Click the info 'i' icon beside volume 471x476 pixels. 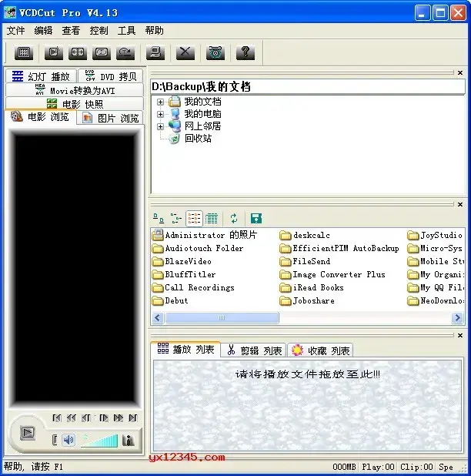[128, 440]
